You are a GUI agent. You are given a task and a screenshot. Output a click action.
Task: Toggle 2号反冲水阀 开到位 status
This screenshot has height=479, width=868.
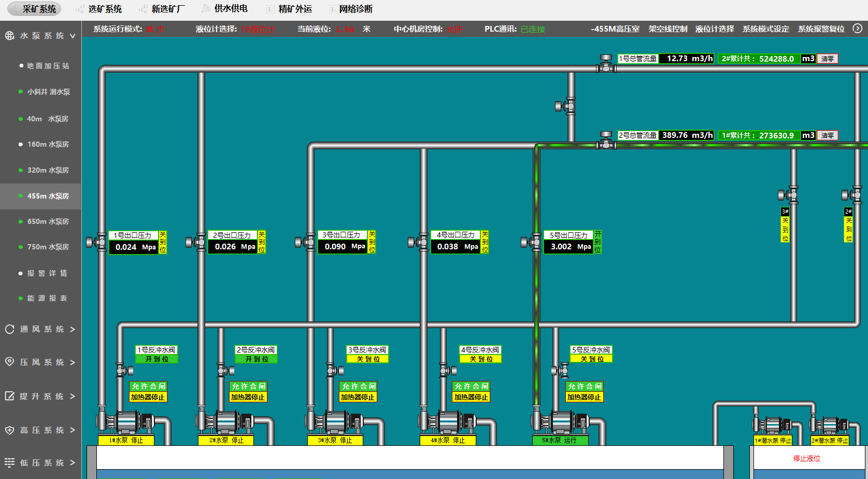pos(257,359)
